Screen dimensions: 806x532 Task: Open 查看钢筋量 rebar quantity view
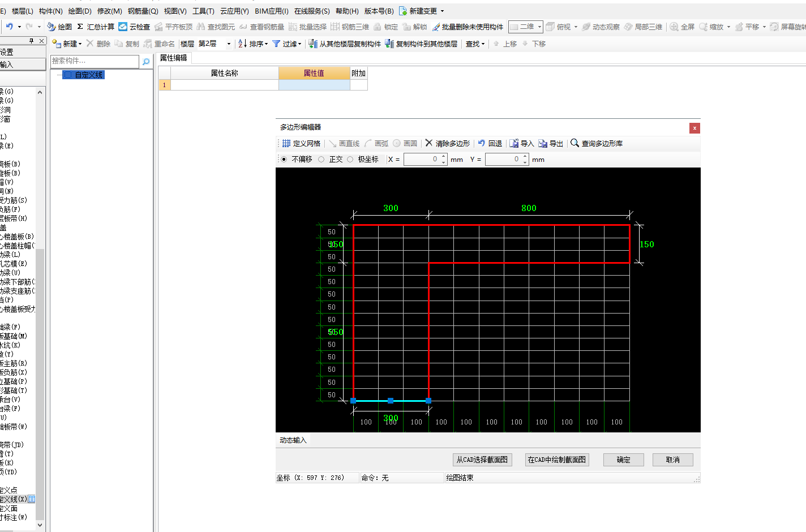pos(261,27)
